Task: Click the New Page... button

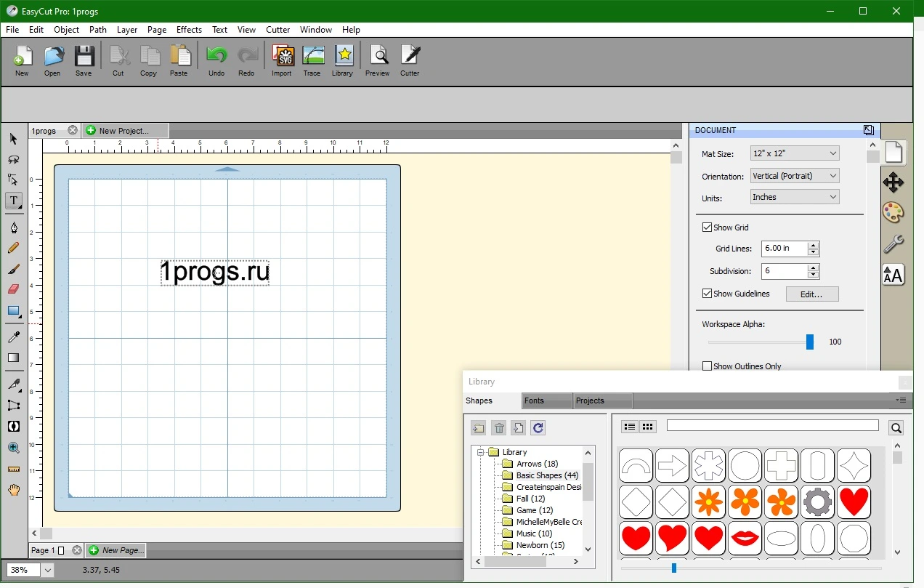Action: (x=116, y=550)
